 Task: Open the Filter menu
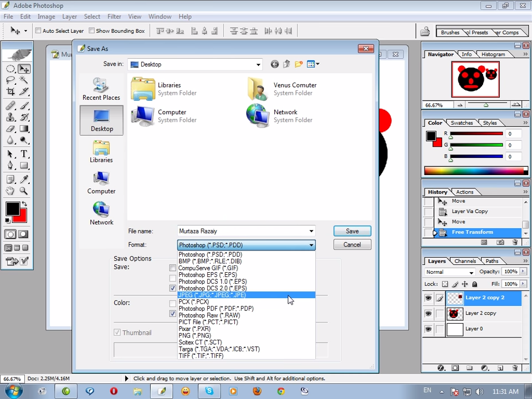coord(114,16)
